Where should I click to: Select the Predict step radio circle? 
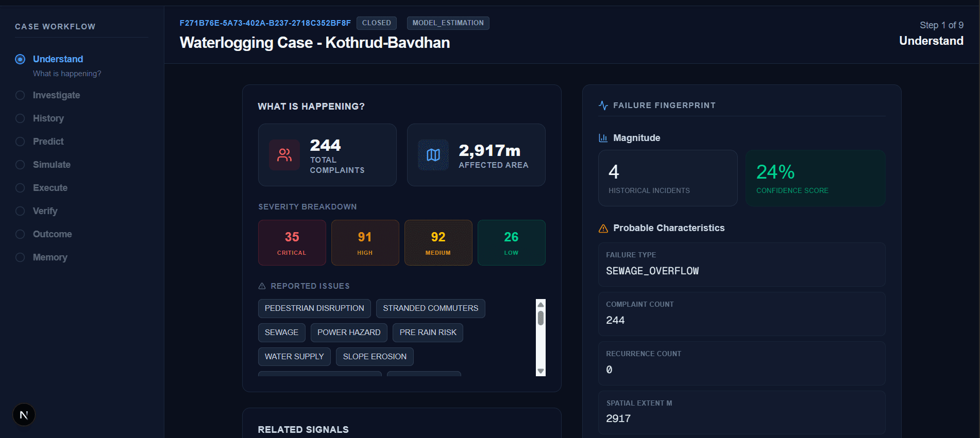[x=20, y=142]
